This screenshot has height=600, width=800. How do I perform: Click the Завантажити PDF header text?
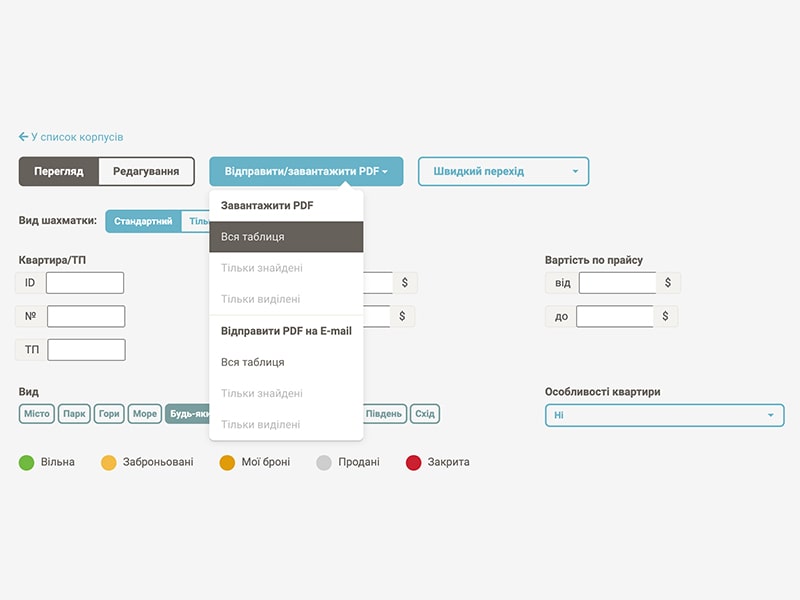(x=267, y=206)
